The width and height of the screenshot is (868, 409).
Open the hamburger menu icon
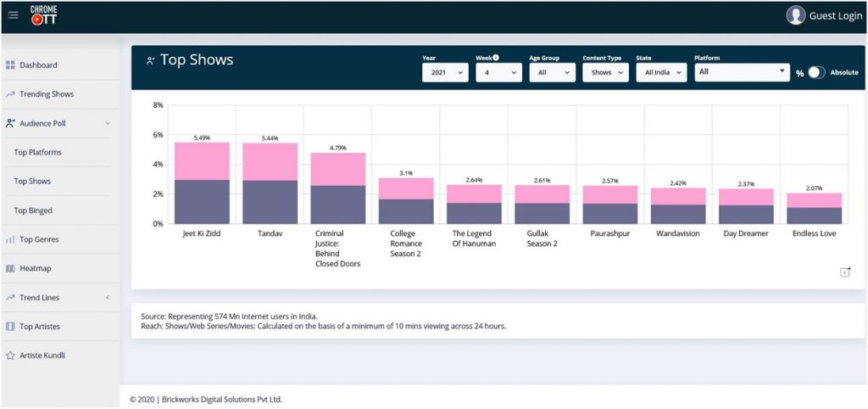13,15
